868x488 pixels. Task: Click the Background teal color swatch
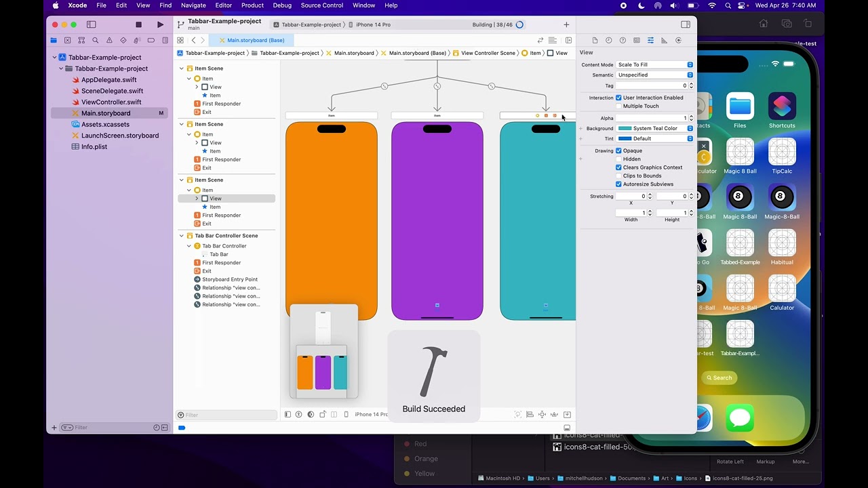[625, 128]
